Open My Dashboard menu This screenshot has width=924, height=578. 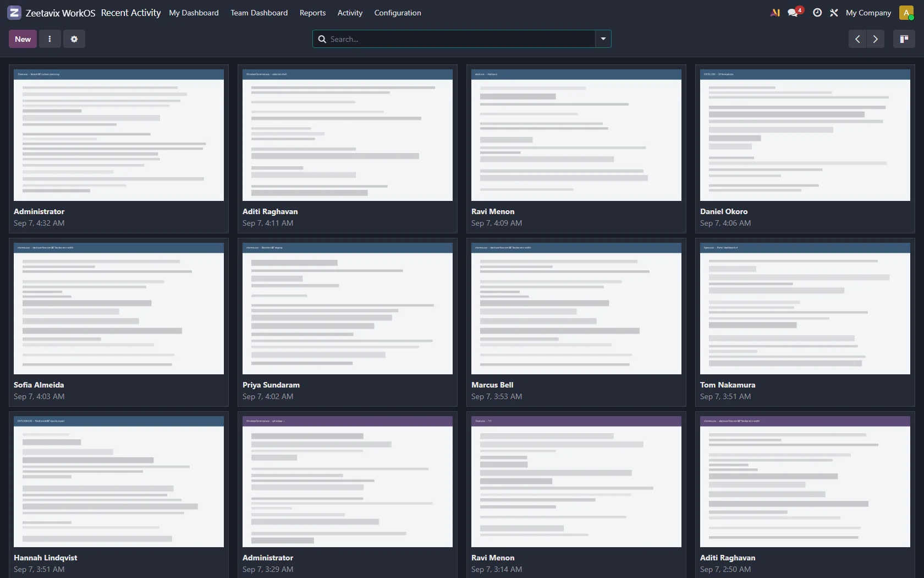(194, 13)
